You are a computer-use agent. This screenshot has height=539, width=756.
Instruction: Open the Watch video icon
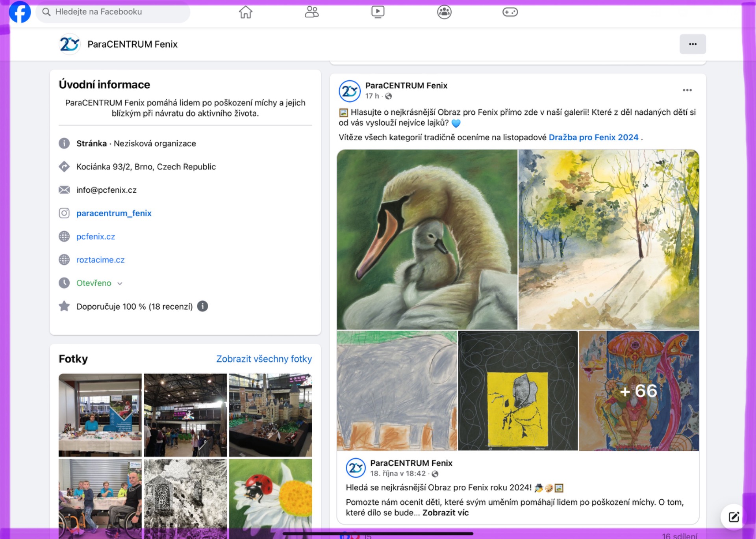coord(378,12)
